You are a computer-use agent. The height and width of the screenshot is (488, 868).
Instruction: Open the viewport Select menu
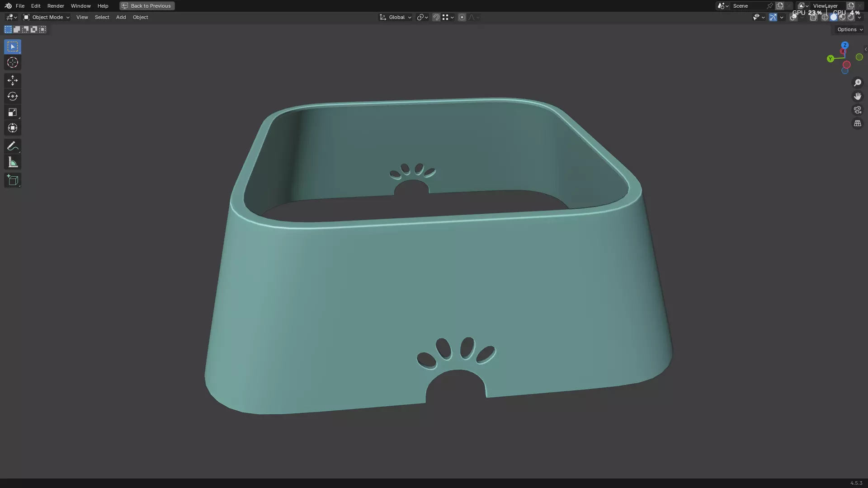click(x=102, y=17)
